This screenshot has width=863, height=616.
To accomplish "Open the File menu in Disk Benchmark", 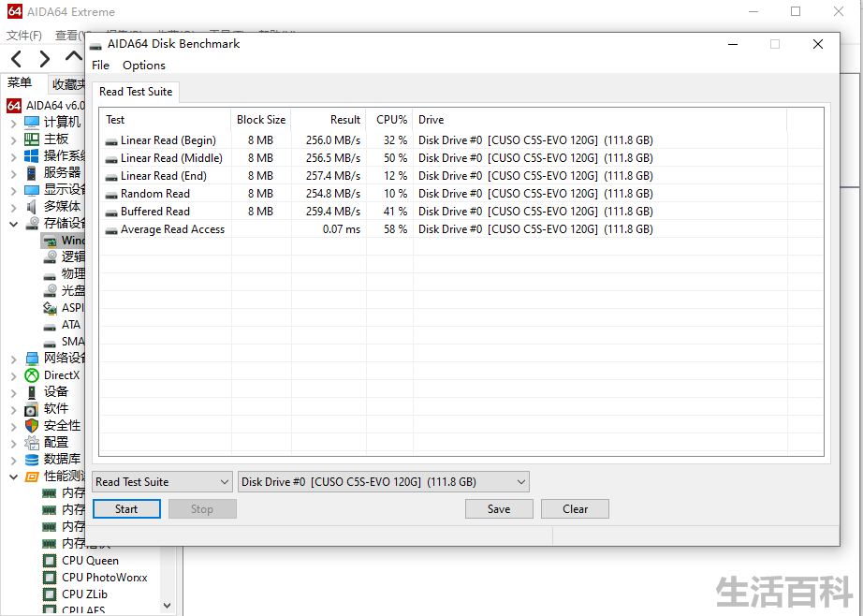I will [101, 65].
